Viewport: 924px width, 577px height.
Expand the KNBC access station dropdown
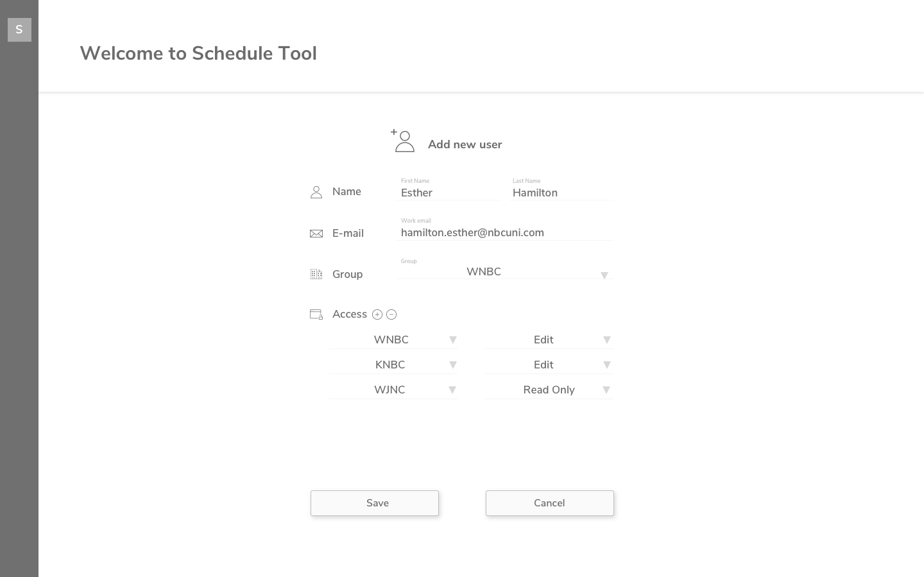pos(393,365)
